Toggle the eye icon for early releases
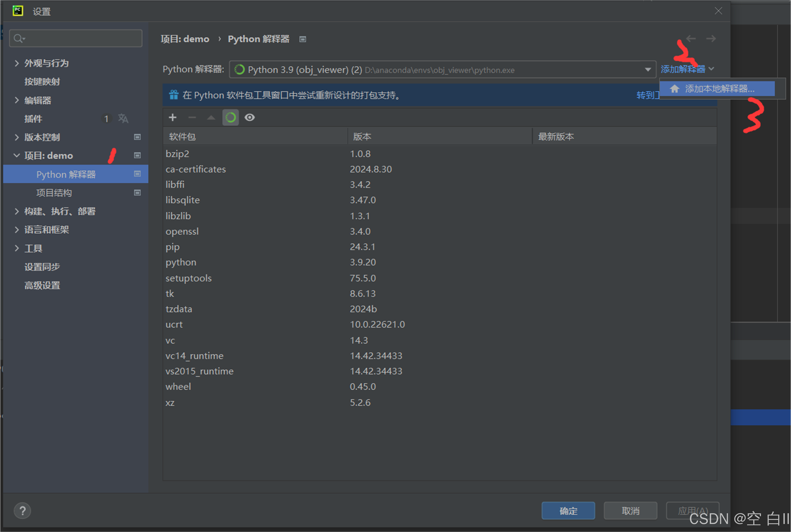The height and width of the screenshot is (532, 791). tap(250, 117)
